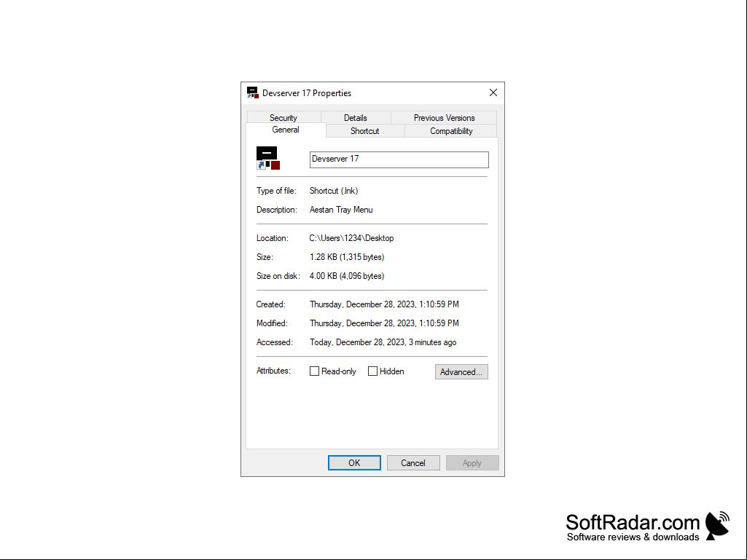Click the 'Devserver 17 Properties' window title
This screenshot has width=747, height=560.
(307, 93)
